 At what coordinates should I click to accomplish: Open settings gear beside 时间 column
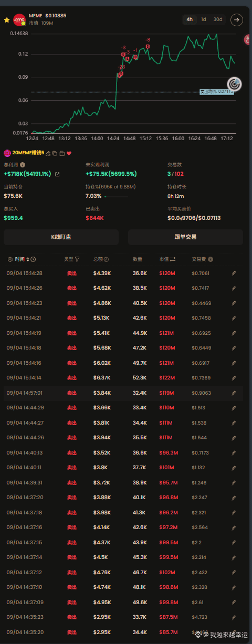click(x=10, y=259)
